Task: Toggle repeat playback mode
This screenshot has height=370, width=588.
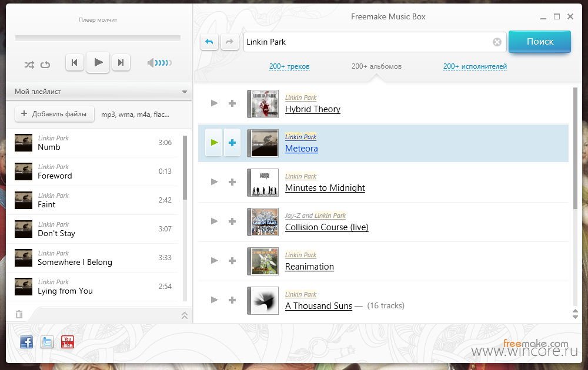Action: (x=45, y=65)
